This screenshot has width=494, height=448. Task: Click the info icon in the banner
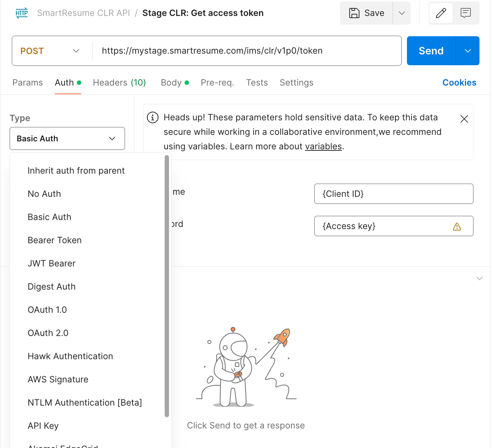[x=152, y=117]
